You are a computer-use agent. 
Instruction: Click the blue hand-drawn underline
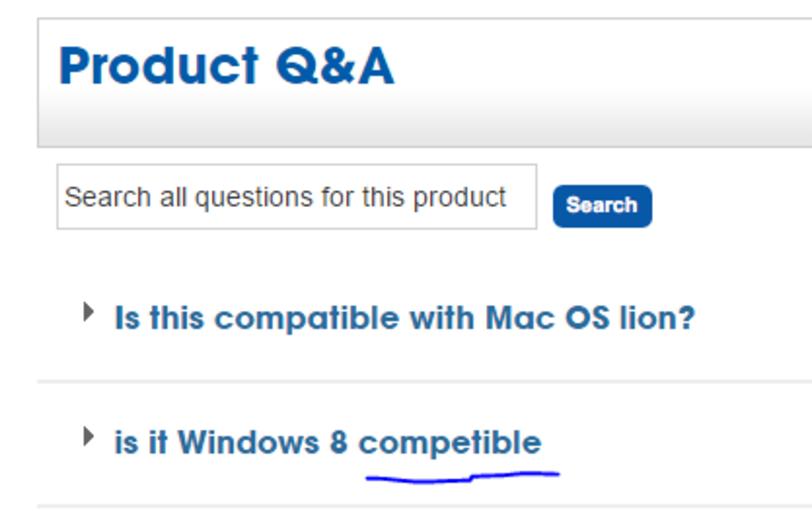coord(462,478)
